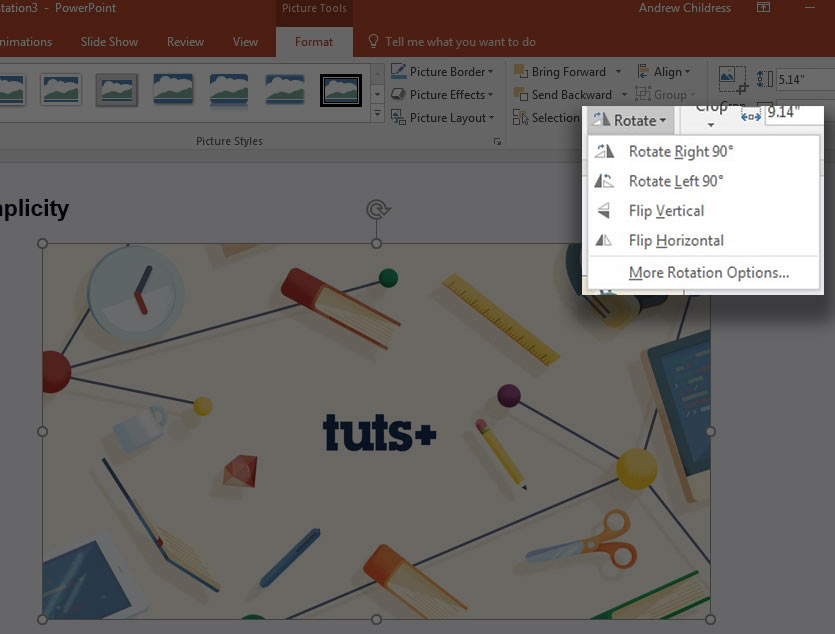Image resolution: width=835 pixels, height=634 pixels.
Task: Apply the picture style thumbnail left of the reflected style
Action: [x=173, y=89]
